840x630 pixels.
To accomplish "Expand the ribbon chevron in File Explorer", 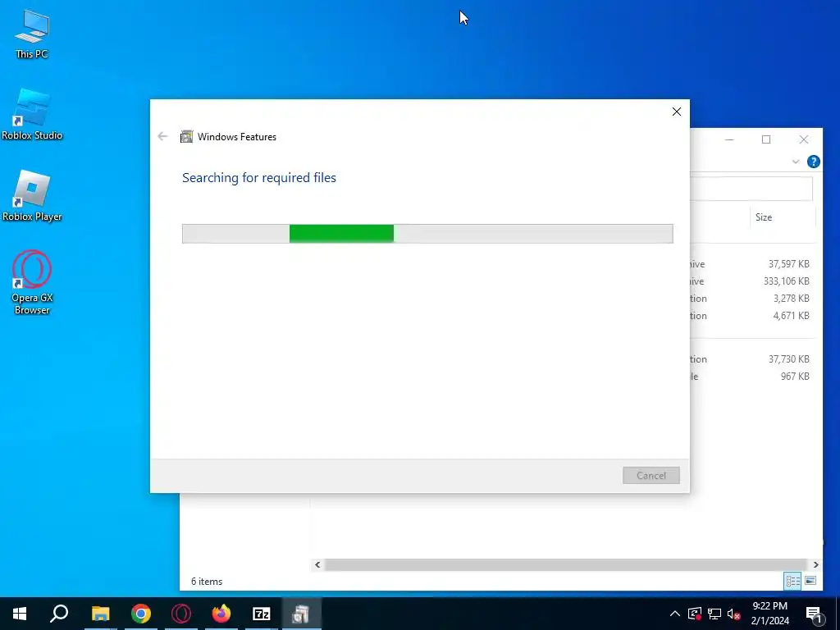I will click(x=796, y=162).
